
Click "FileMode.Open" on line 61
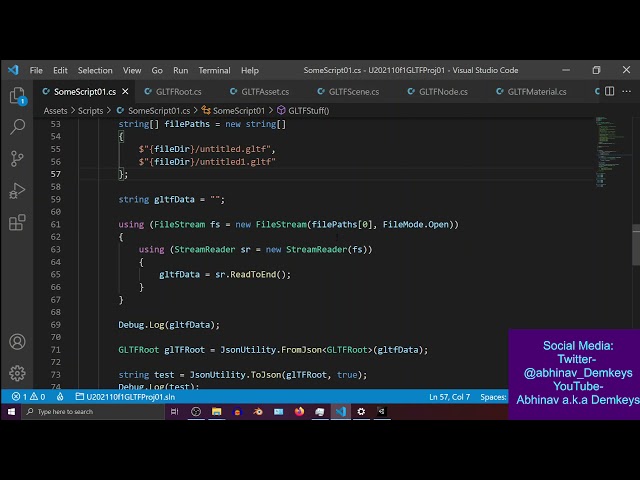tap(416, 224)
